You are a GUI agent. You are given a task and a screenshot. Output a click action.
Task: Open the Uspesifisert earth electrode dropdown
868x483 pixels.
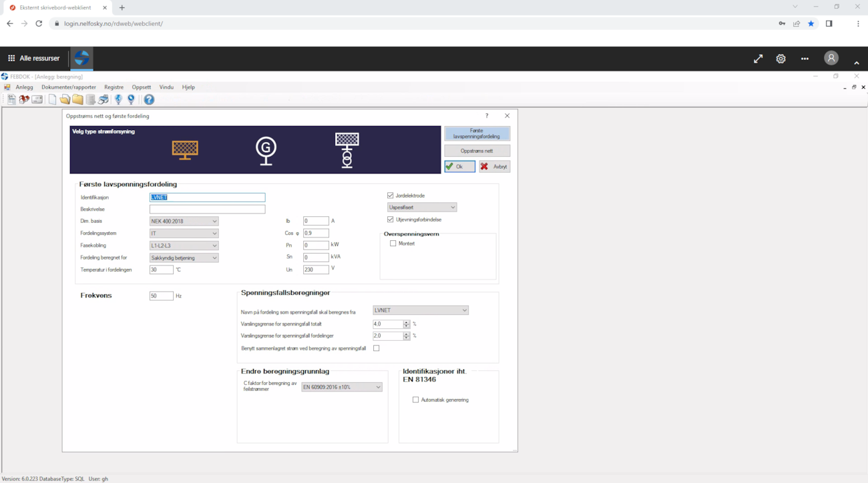coord(422,207)
